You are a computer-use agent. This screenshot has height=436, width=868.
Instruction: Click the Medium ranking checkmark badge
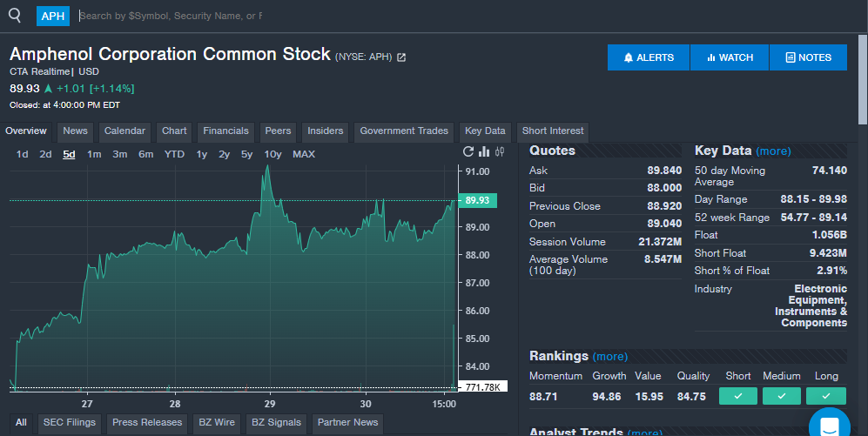click(x=782, y=396)
